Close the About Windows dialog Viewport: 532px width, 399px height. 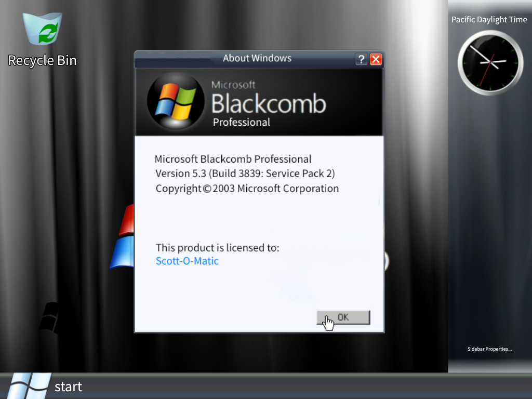pos(376,59)
